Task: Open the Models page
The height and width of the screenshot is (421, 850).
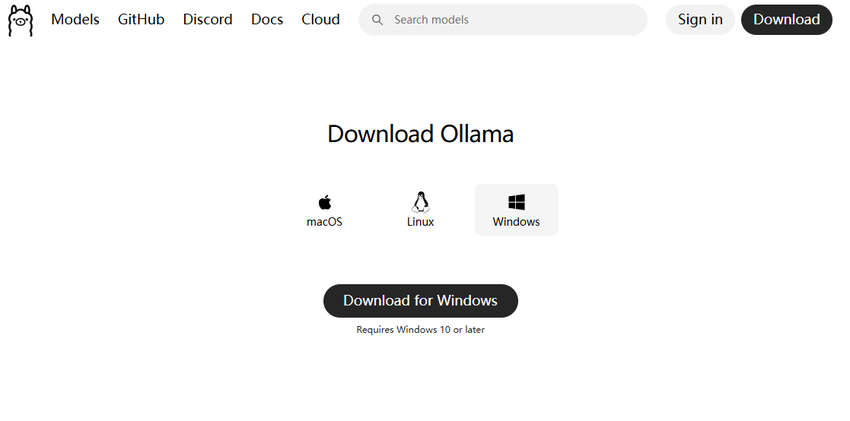Action: 75,20
